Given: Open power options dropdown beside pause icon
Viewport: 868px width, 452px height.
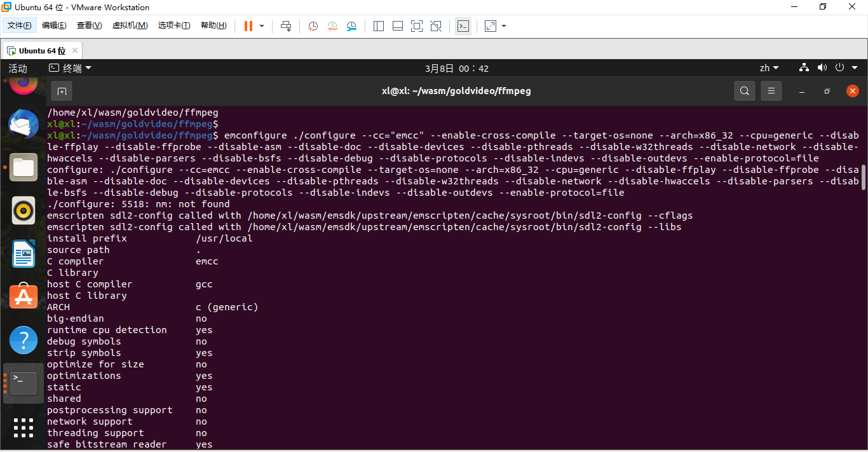Looking at the screenshot, I should coord(262,26).
